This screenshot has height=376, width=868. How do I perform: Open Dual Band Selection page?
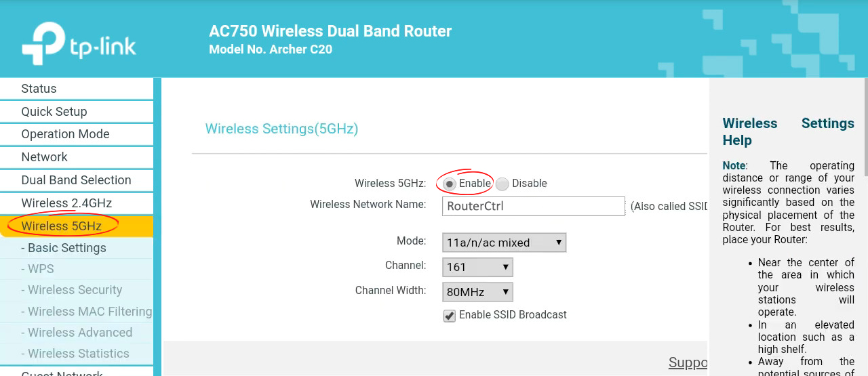(76, 180)
